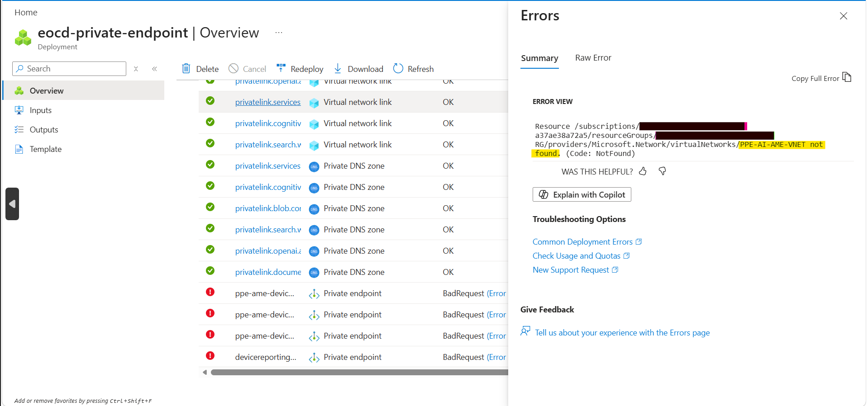
Task: Click the deployment cubes icon beside the title
Action: [x=23, y=38]
